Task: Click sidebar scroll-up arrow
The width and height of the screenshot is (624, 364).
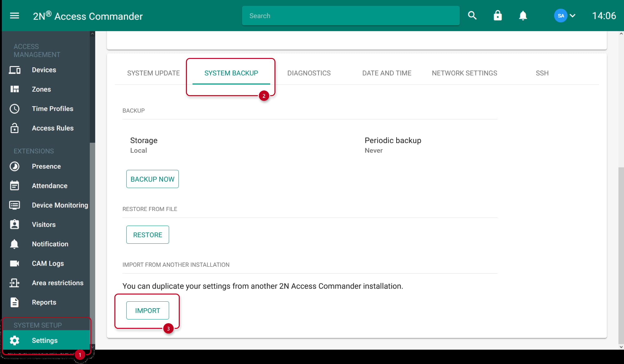Action: pyautogui.click(x=92, y=34)
